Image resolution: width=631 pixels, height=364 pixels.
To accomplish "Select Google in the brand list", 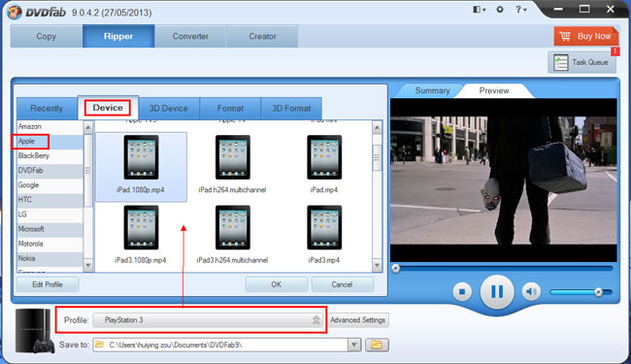I will 50,185.
